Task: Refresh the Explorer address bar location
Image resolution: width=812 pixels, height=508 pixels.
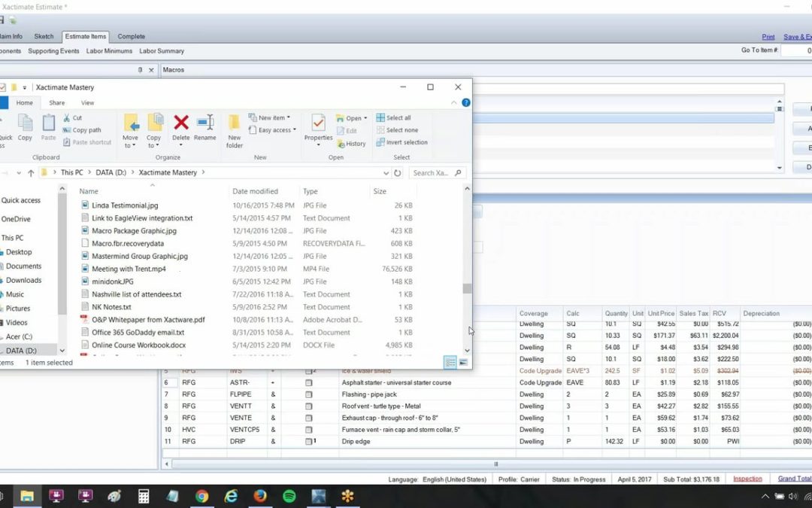Action: (397, 172)
